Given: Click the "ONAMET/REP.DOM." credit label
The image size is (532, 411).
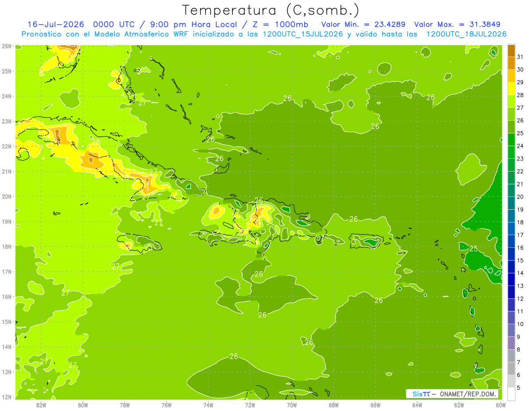Looking at the screenshot, I should [x=467, y=394].
